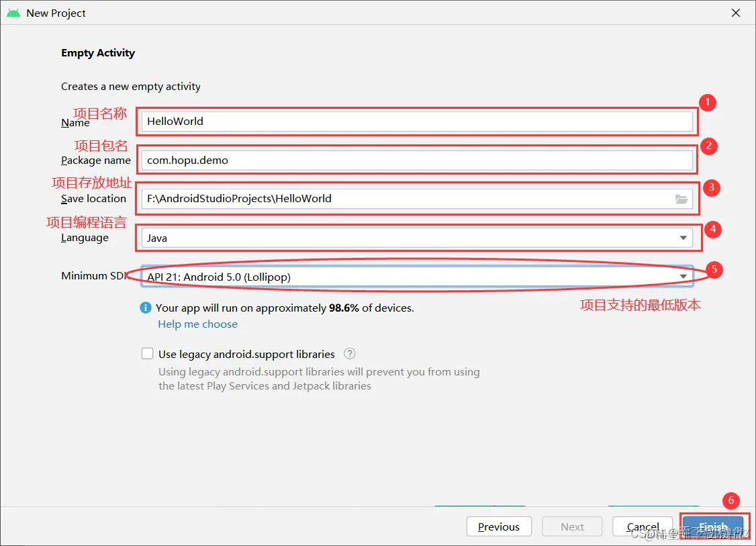Open the Language dropdown showing Java
The image size is (756, 546).
417,238
